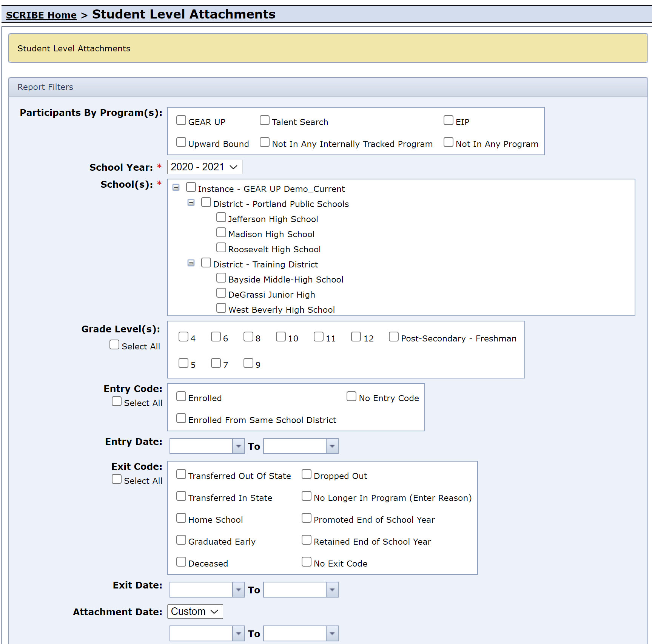Click the Attachment Date start field
The height and width of the screenshot is (644, 652).
coord(201,633)
